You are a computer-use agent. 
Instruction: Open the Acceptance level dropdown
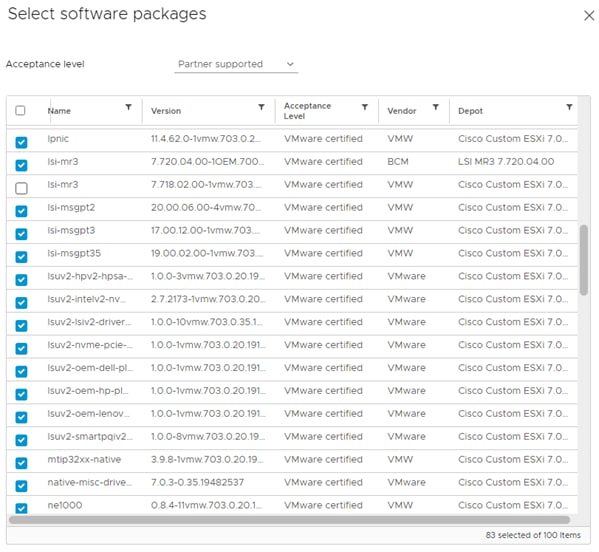tap(236, 64)
